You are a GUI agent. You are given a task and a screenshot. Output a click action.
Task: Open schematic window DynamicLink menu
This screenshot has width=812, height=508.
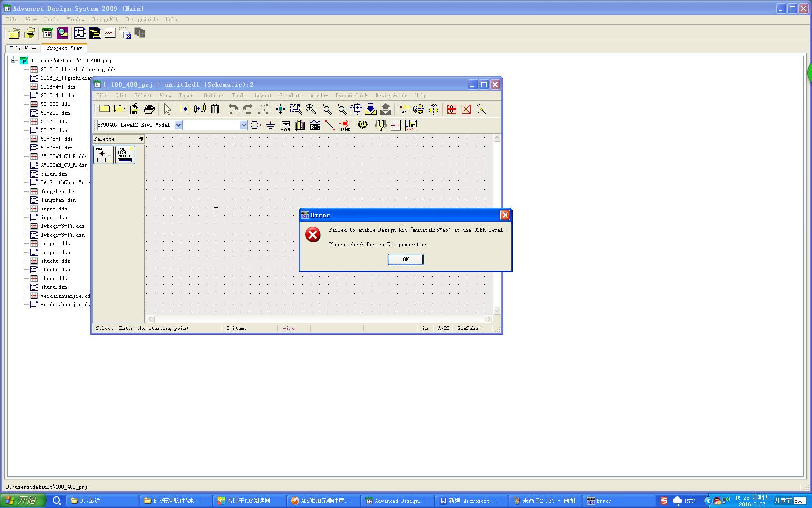[351, 96]
